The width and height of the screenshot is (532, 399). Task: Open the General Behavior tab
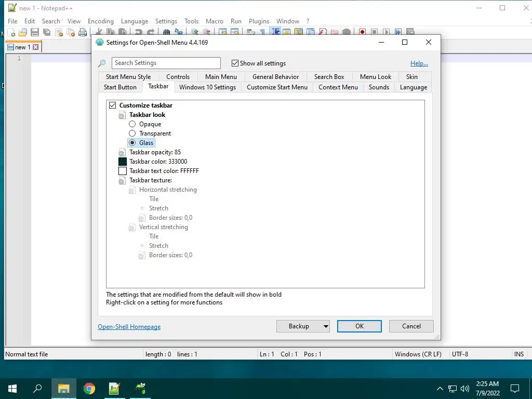[275, 77]
